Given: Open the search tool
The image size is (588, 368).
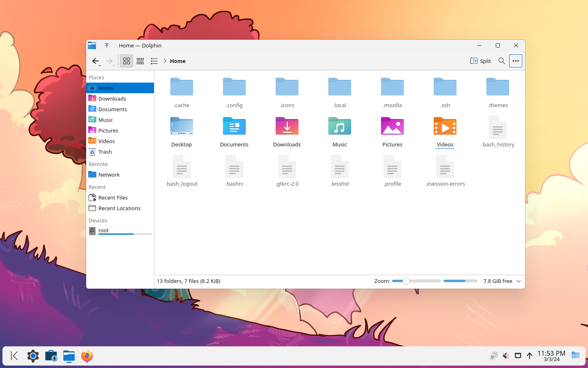Looking at the screenshot, I should coord(502,61).
